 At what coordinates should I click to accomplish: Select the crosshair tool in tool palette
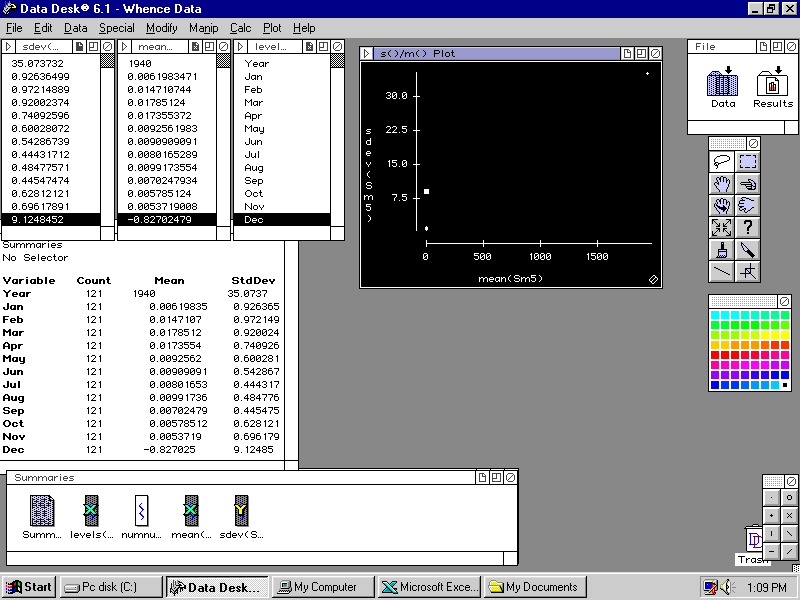click(747, 271)
